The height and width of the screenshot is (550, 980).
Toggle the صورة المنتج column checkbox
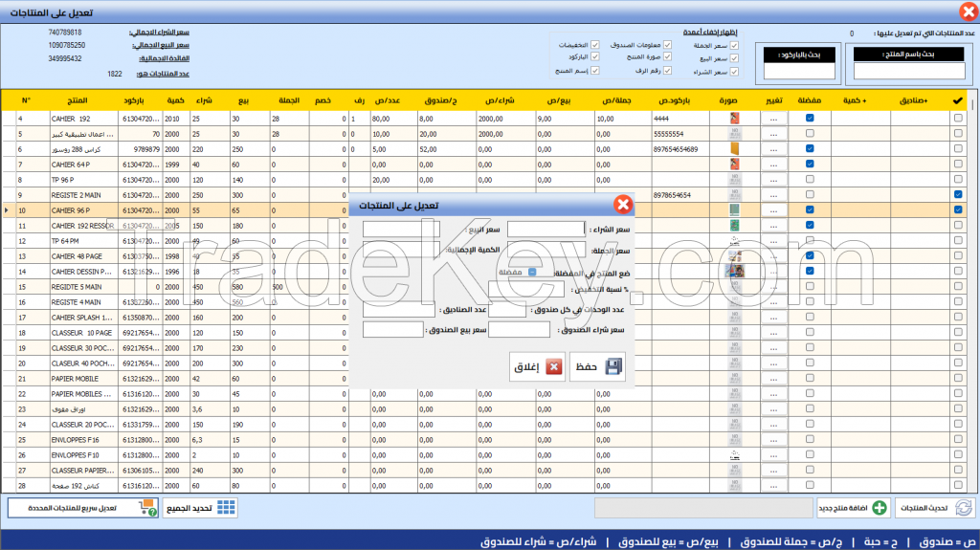tap(667, 56)
